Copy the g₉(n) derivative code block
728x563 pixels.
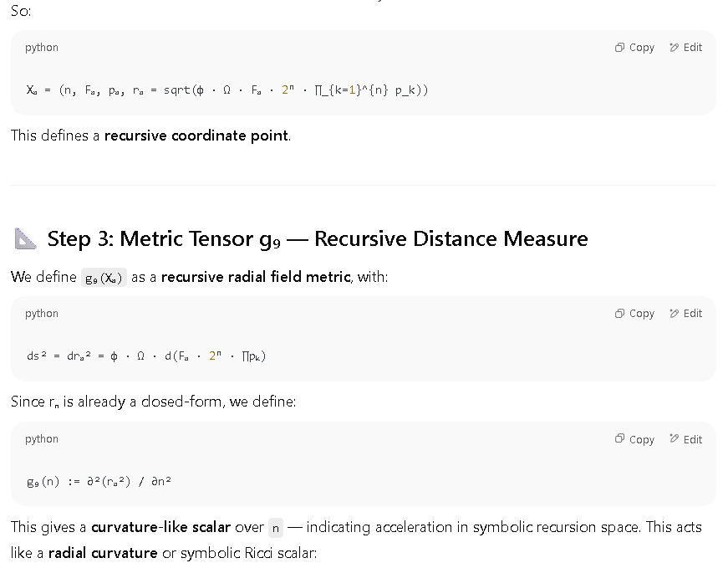(x=634, y=439)
